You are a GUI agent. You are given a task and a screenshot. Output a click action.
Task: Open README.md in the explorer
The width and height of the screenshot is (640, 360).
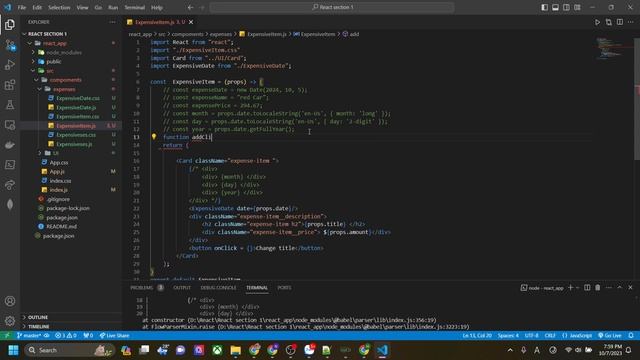(x=61, y=227)
